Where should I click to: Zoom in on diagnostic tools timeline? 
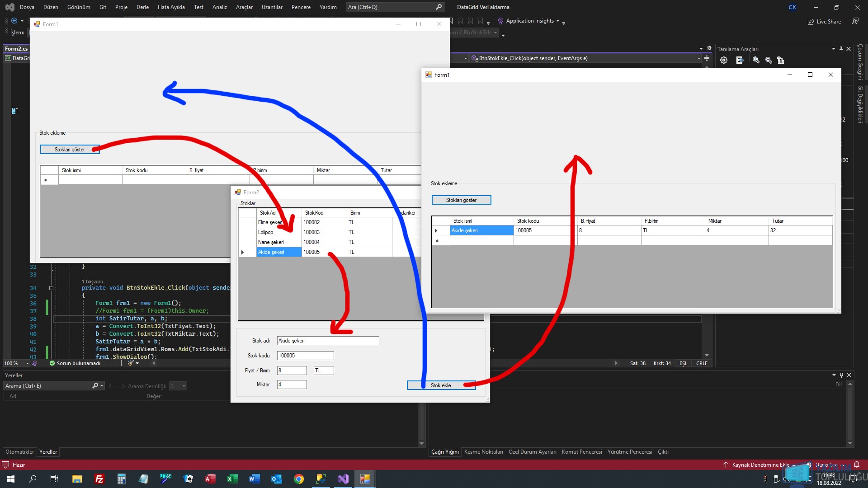[756, 60]
